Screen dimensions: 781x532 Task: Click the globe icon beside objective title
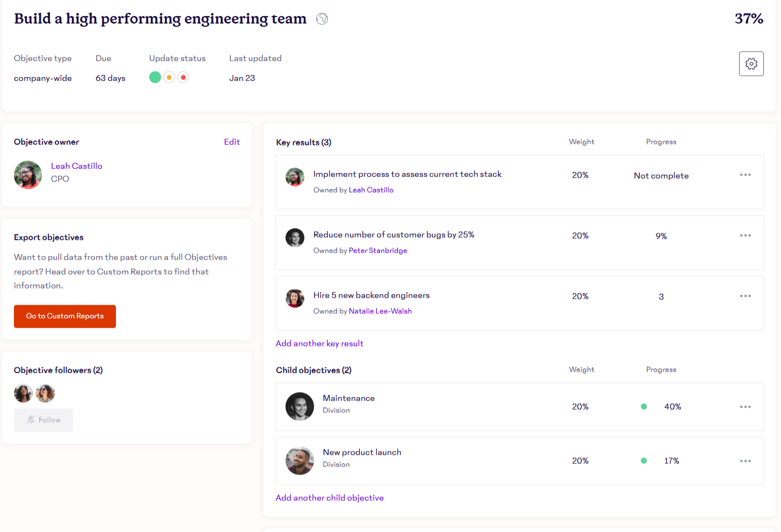pos(322,19)
